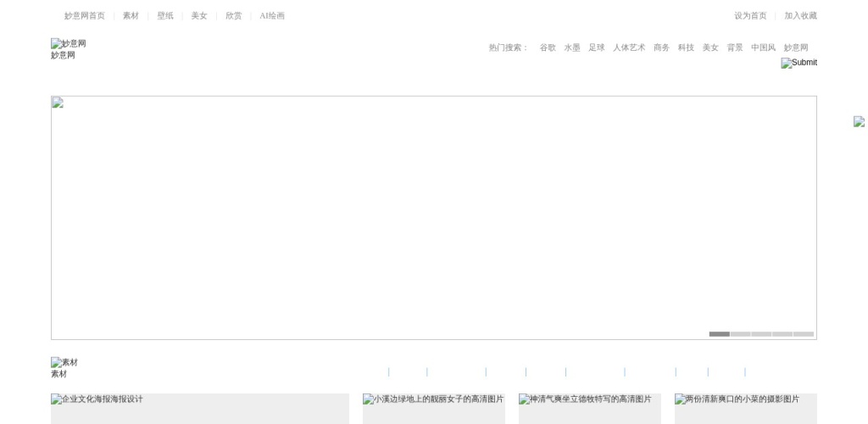Screen dimensions: 868x424
Task: Click the large main banner image
Action: [x=433, y=217]
